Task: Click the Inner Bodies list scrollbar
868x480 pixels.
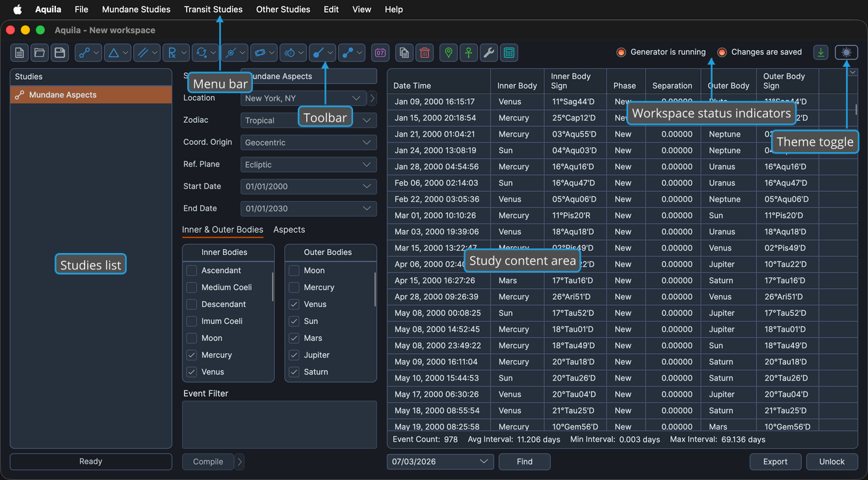Action: click(x=272, y=286)
